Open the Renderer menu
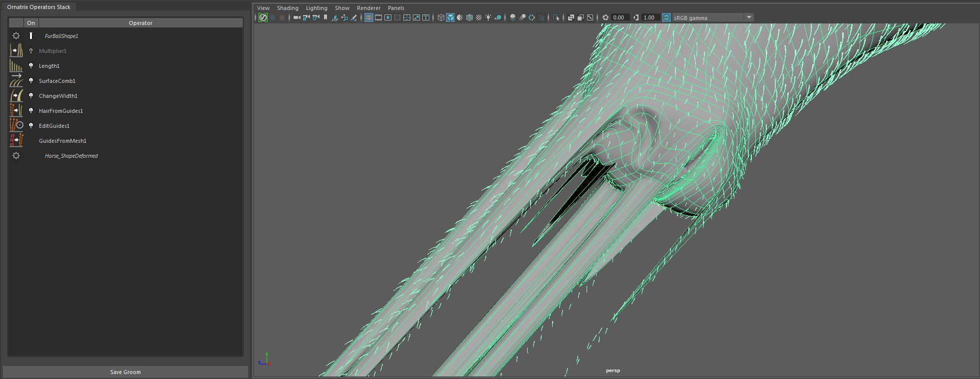 pos(368,8)
